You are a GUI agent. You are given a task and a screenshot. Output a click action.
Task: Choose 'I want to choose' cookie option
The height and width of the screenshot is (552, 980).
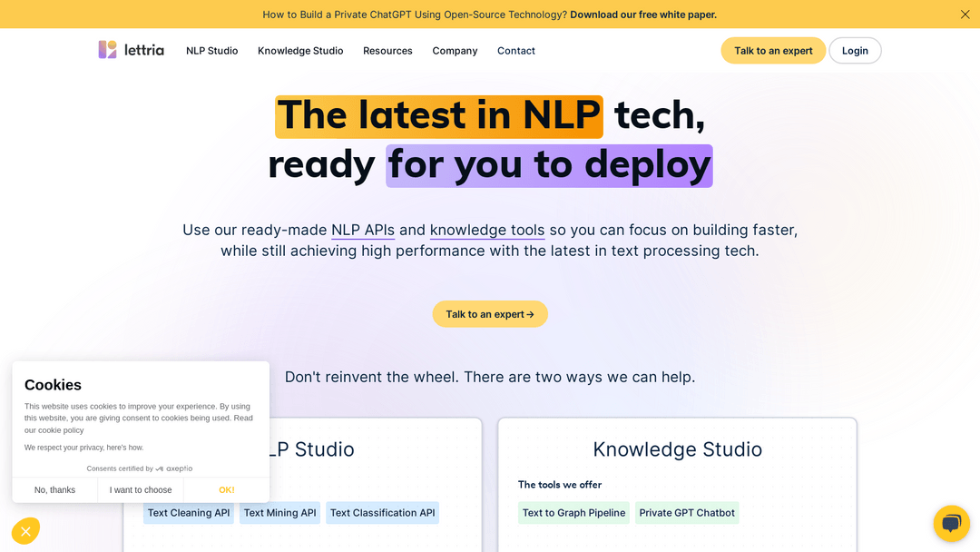(x=141, y=490)
